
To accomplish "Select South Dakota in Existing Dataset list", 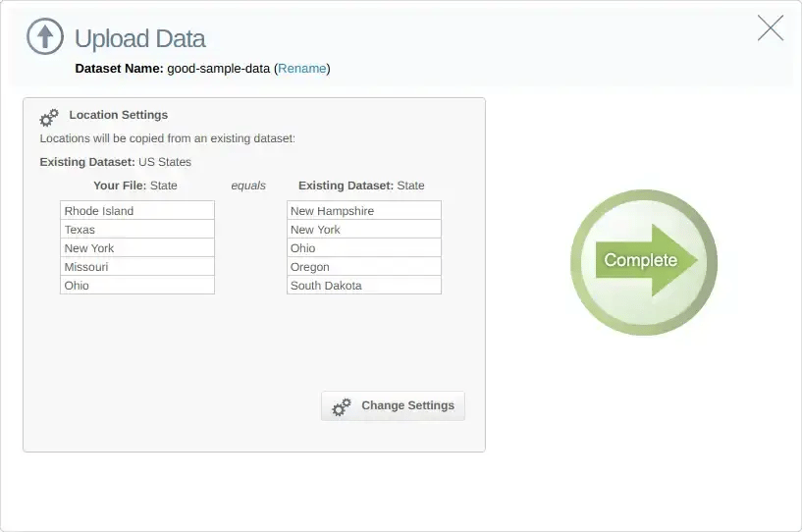I will (363, 285).
